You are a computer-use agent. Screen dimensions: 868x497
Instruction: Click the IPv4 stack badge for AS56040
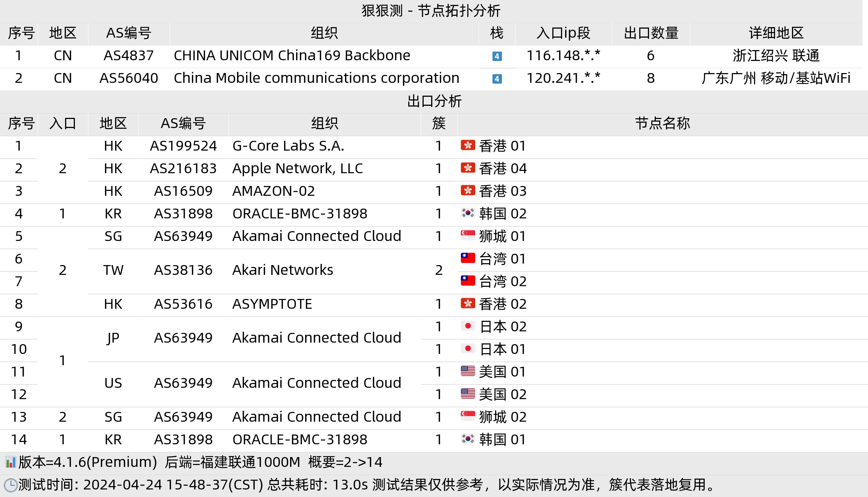click(497, 79)
